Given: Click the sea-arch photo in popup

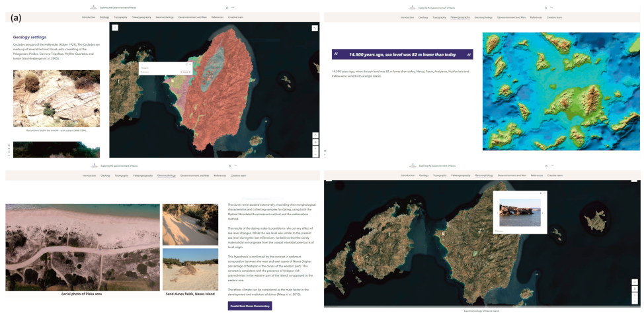Looking at the screenshot, I should coord(520,212).
